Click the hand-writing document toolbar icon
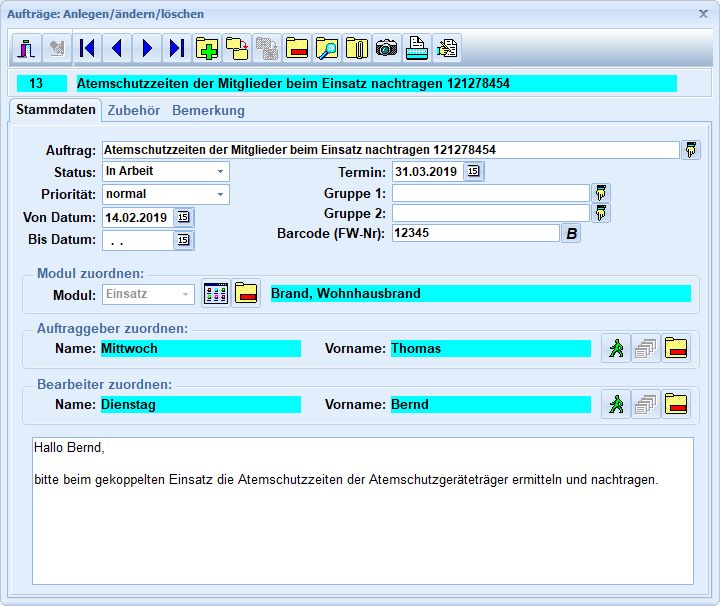 tap(447, 48)
